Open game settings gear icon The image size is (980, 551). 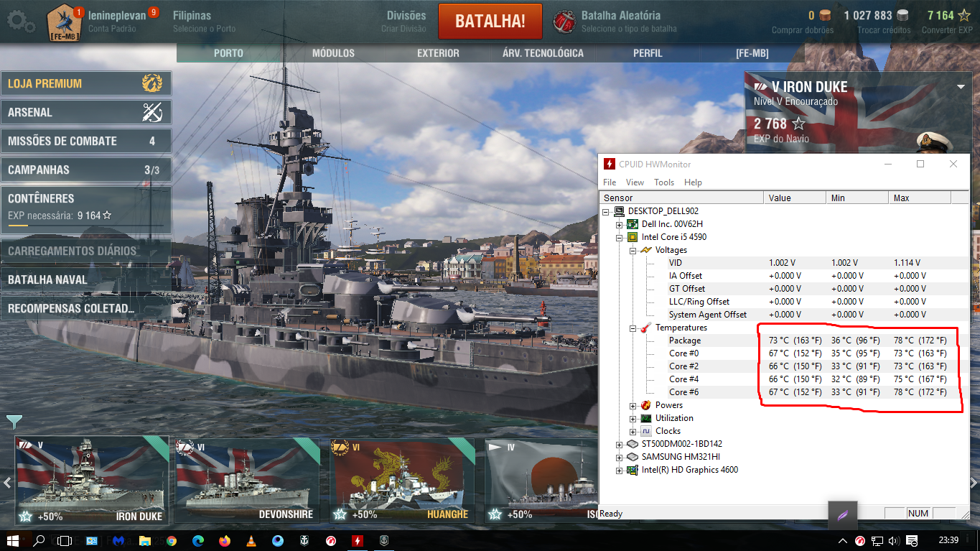(x=20, y=22)
